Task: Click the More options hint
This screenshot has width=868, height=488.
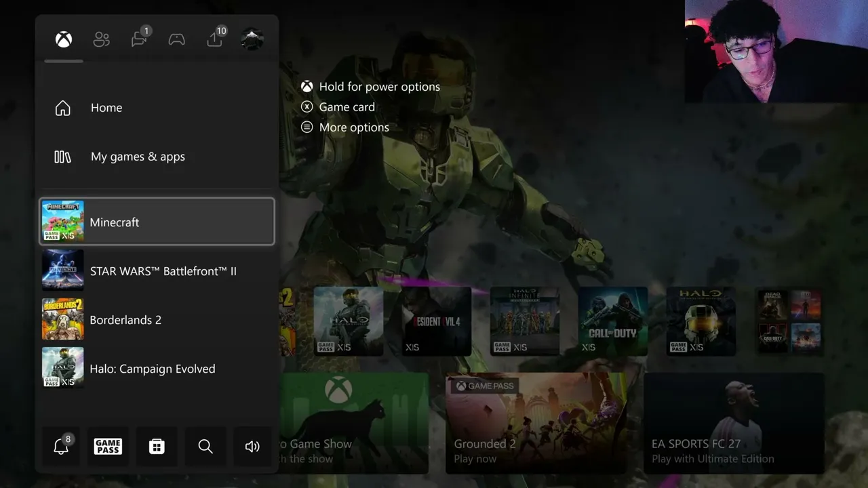Action: (x=345, y=127)
